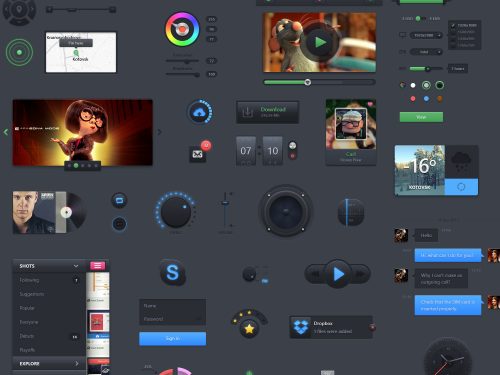Click the fast-forward button in media controls
The height and width of the screenshot is (375, 500).
click(361, 274)
